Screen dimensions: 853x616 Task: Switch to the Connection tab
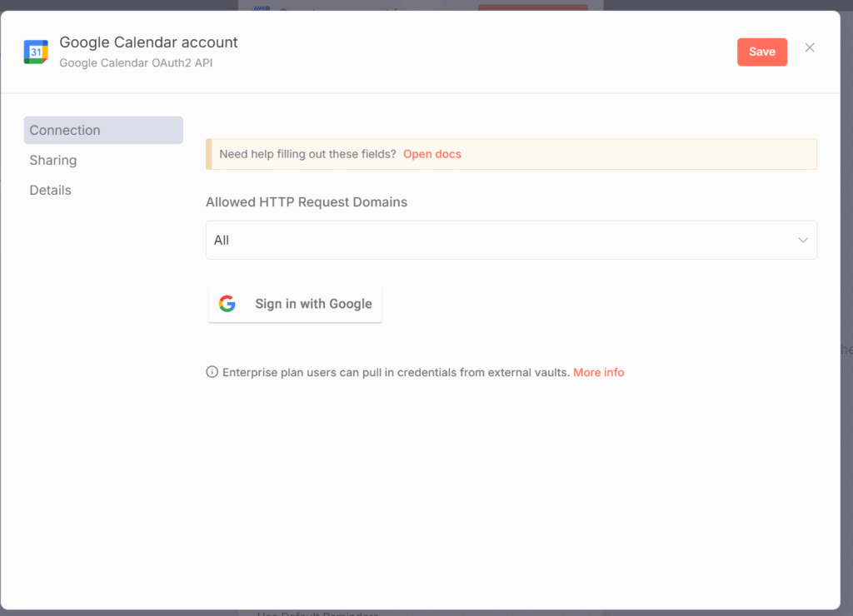pyautogui.click(x=103, y=131)
